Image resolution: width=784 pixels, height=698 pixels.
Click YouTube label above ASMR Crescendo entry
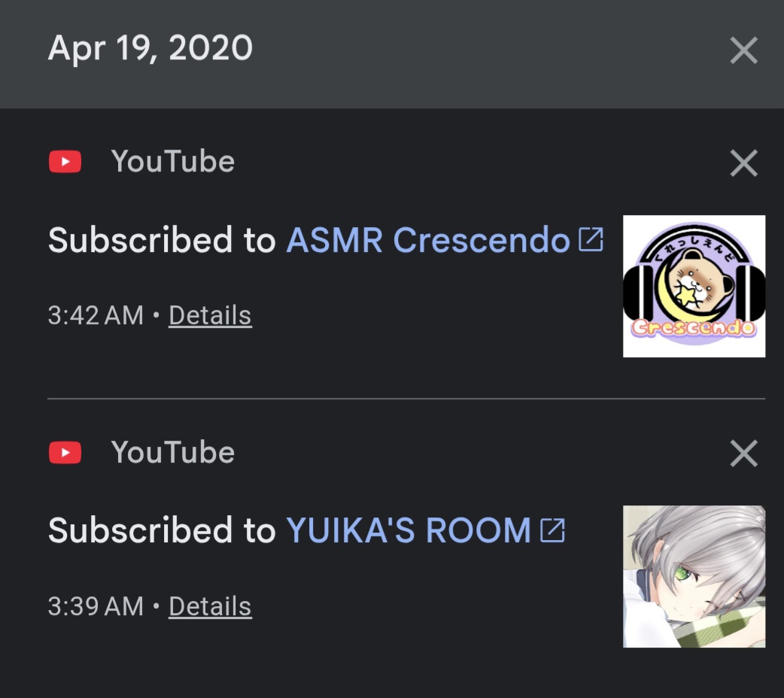pos(173,162)
